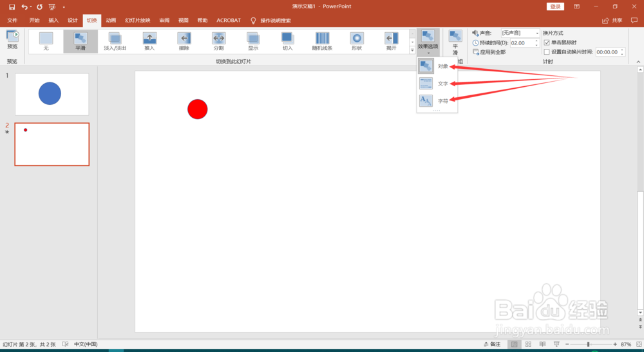
Task: Click the 共享 share button
Action: click(x=612, y=20)
